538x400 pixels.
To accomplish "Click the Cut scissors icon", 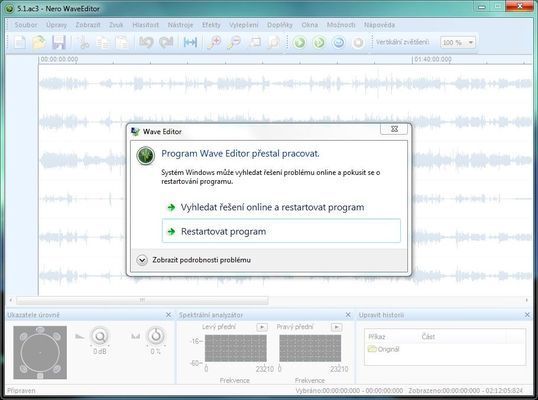I will click(83, 43).
